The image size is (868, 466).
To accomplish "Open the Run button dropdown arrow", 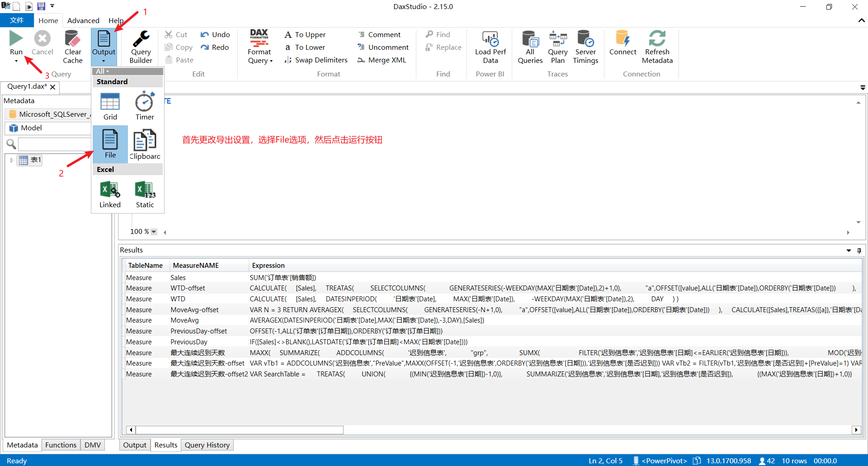I will pos(16,61).
